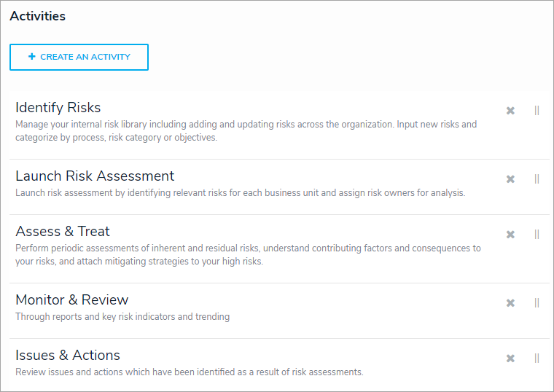Click drag handle for Issues & Actions
This screenshot has height=392, width=554.
[x=537, y=358]
